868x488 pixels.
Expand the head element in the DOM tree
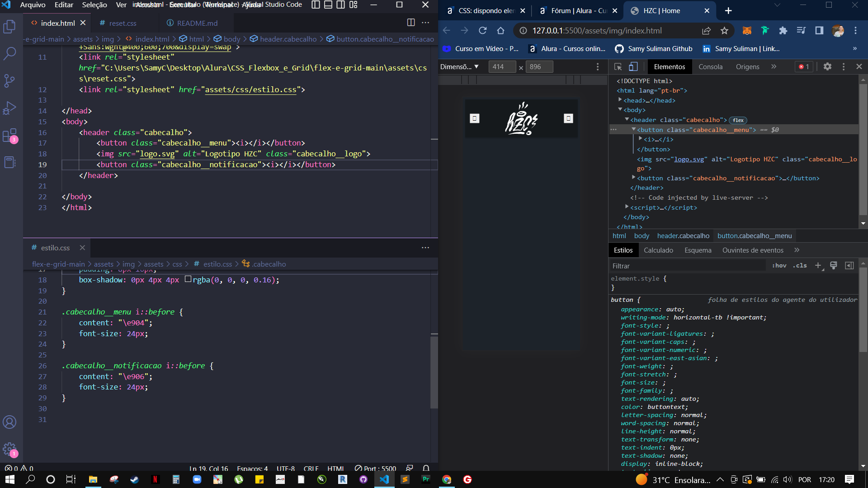pos(620,100)
